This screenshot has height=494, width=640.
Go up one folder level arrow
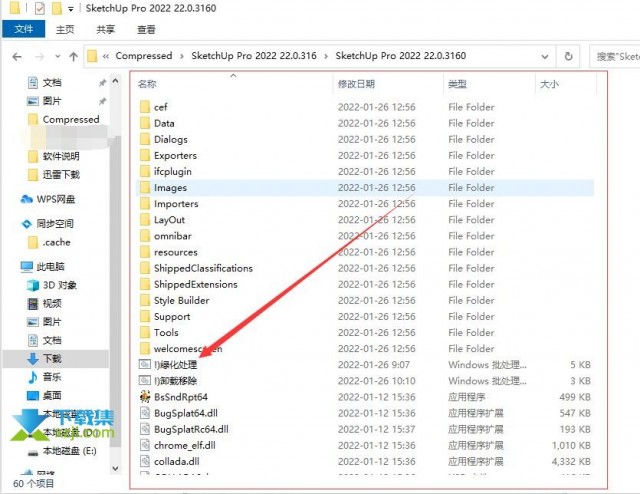pyautogui.click(x=73, y=56)
